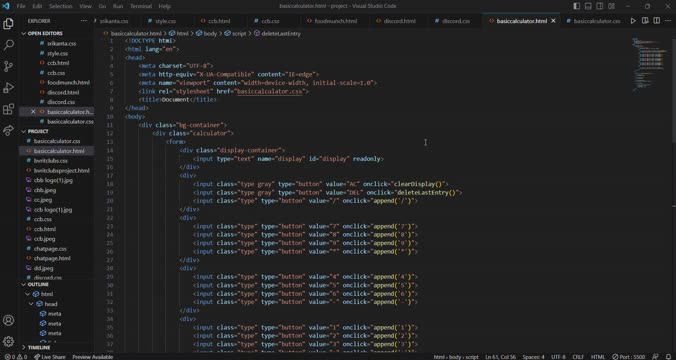Click deleteLastEntry in breadcrumb bar
This screenshot has width=676, height=360.
(277, 33)
